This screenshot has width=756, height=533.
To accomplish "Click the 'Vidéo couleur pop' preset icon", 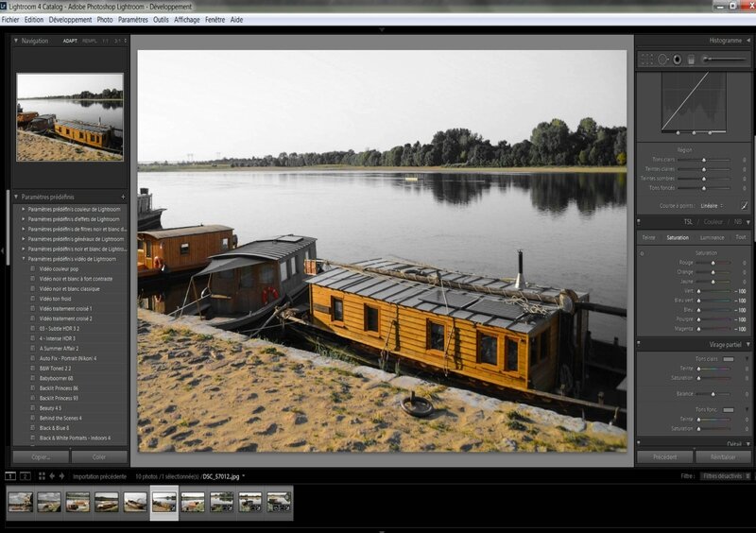I will pos(33,269).
